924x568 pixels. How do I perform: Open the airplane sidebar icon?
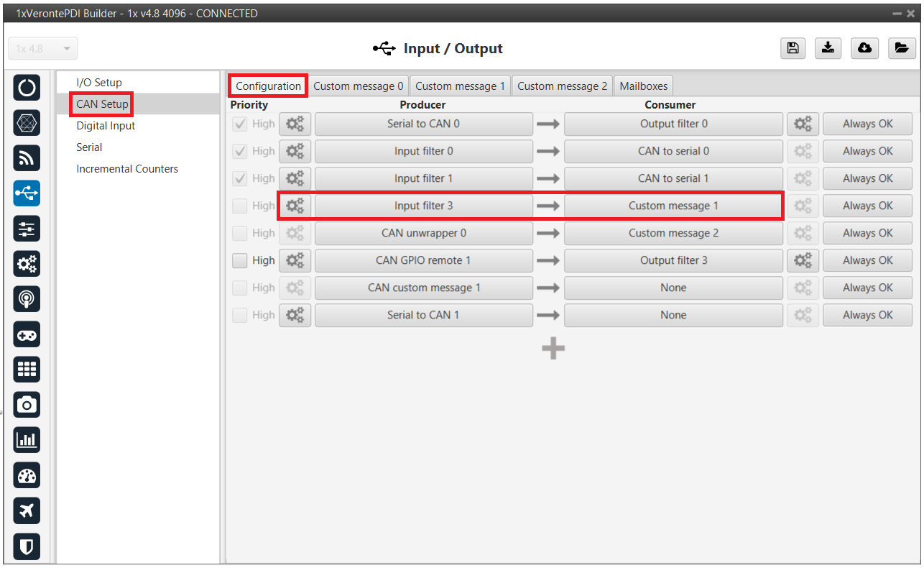click(x=27, y=510)
